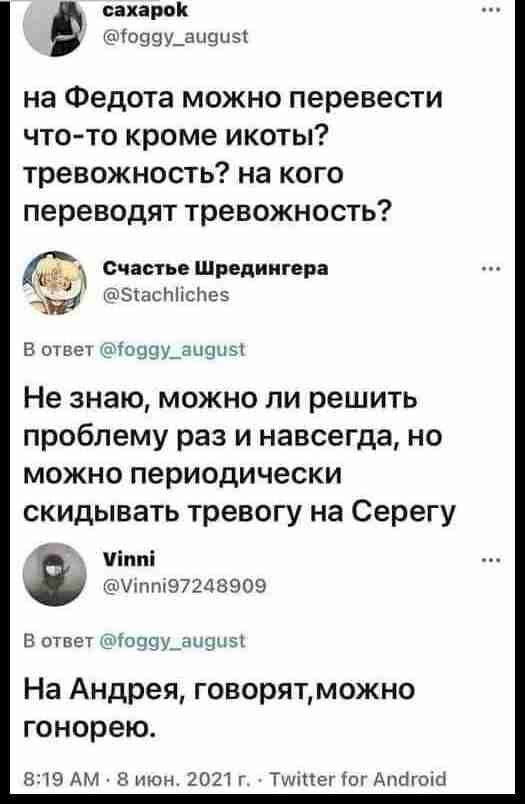This screenshot has width=525, height=804.
Task: Open more options on Счастье Шредингера reply
Action: [x=491, y=269]
